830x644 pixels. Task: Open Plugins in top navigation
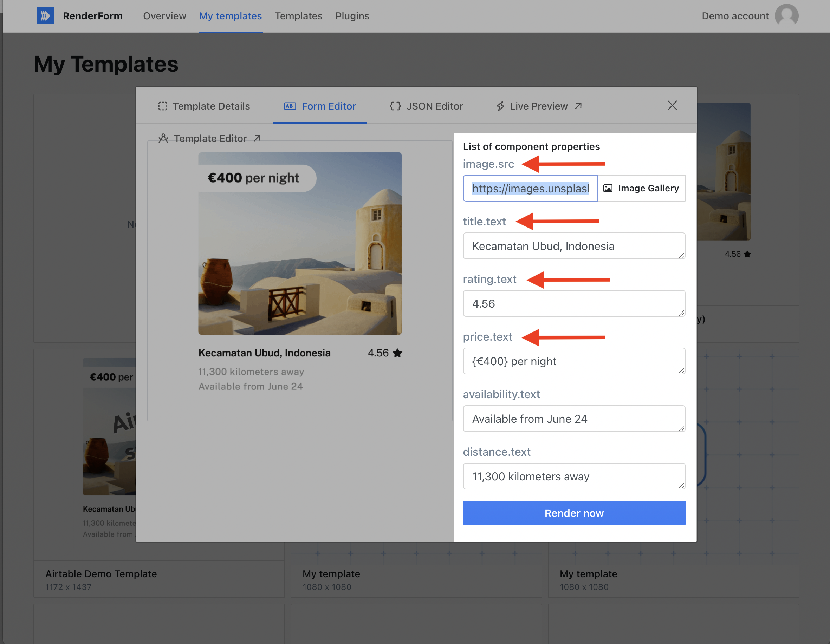(352, 16)
